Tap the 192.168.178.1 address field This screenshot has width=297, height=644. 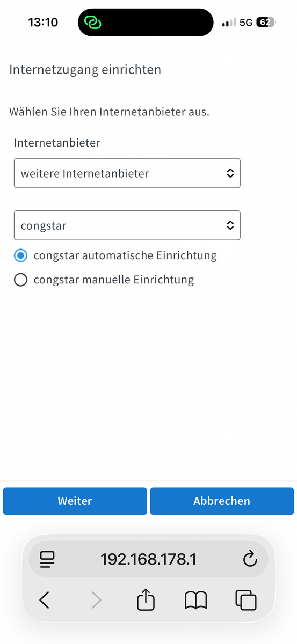(x=148, y=560)
